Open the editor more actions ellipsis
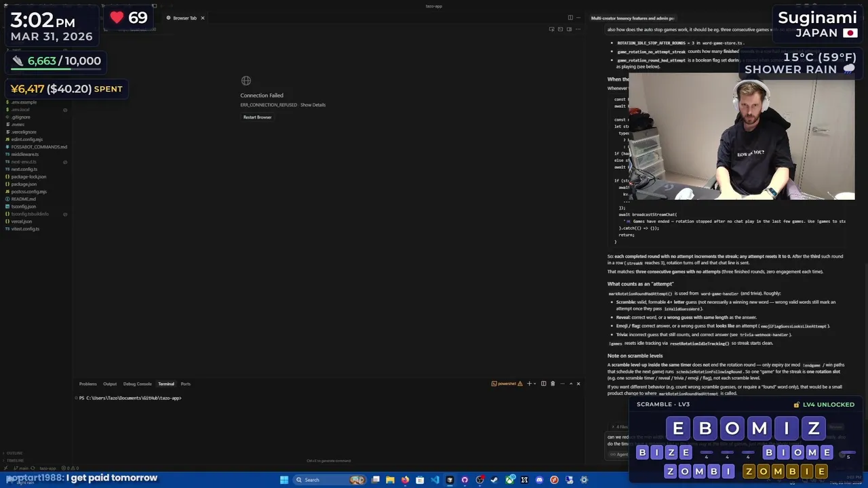This screenshot has height=488, width=868. tap(578, 18)
